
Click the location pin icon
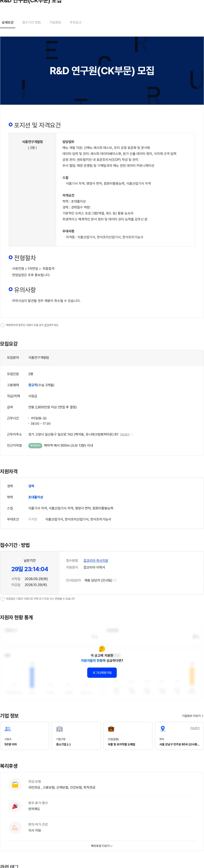[163, 729]
